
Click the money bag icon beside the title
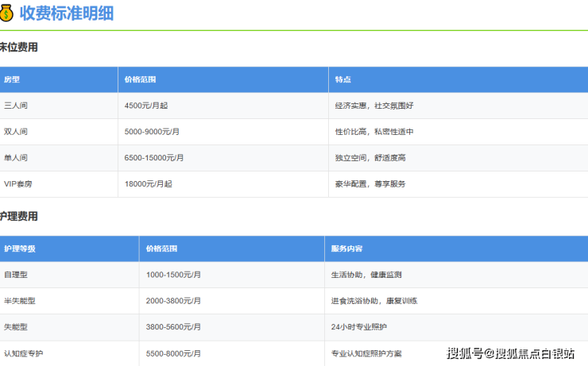[x=7, y=13]
